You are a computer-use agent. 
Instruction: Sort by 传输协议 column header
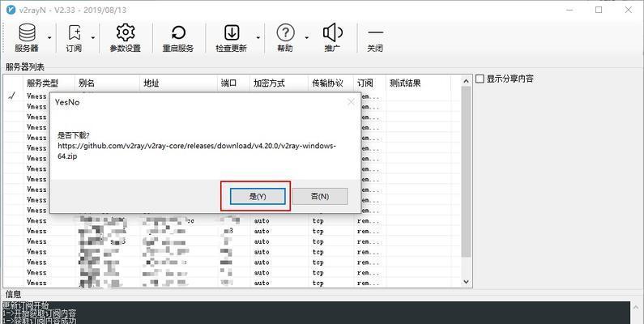pos(331,83)
